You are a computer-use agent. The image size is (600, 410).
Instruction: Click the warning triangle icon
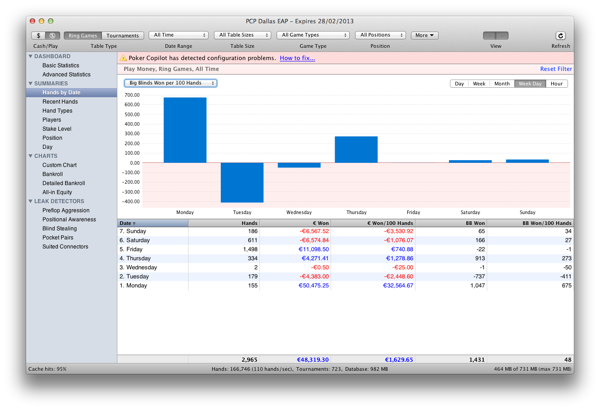click(x=123, y=58)
